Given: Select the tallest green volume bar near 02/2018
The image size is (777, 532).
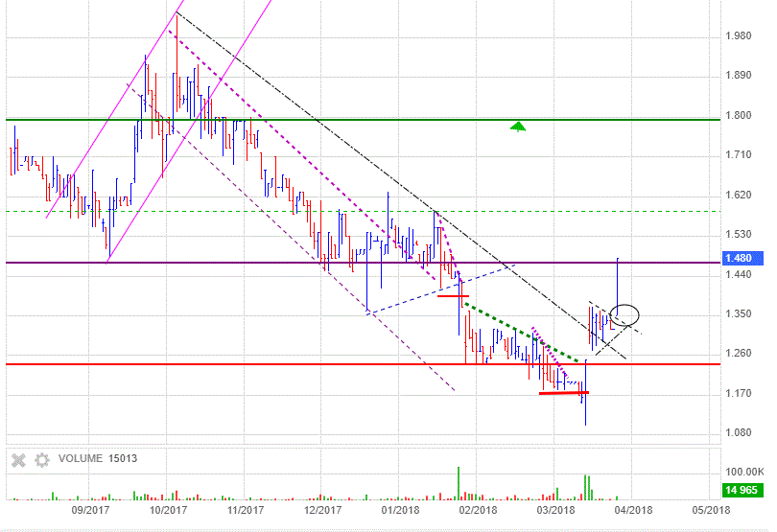Looking at the screenshot, I should [459, 483].
